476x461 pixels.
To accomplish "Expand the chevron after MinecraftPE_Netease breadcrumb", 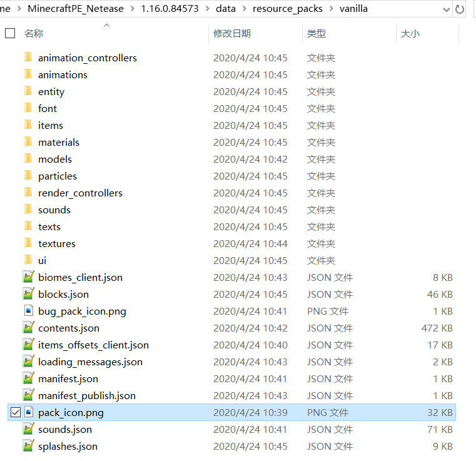I will coord(133,9).
